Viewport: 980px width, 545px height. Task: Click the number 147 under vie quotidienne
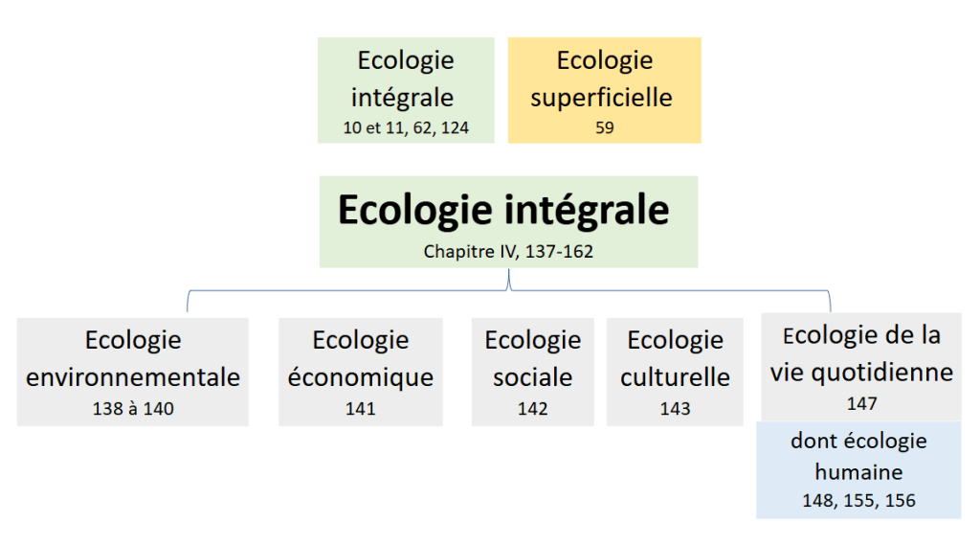(x=861, y=403)
